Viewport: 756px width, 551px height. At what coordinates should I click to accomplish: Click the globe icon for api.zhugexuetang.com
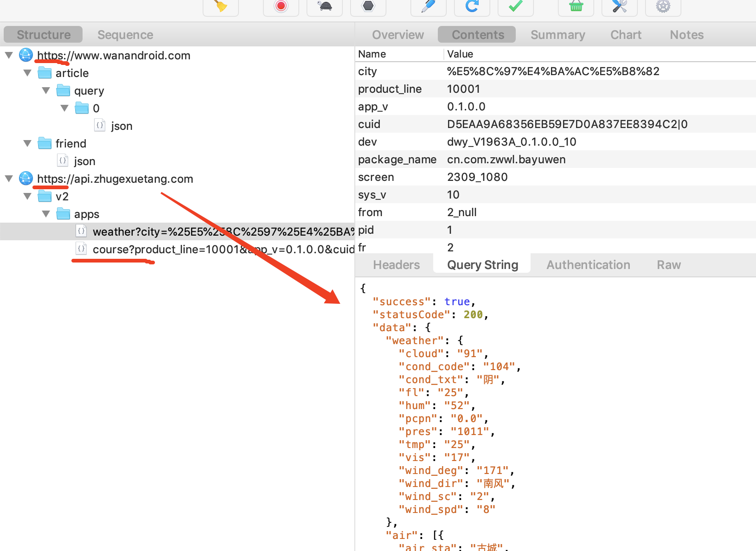click(26, 179)
